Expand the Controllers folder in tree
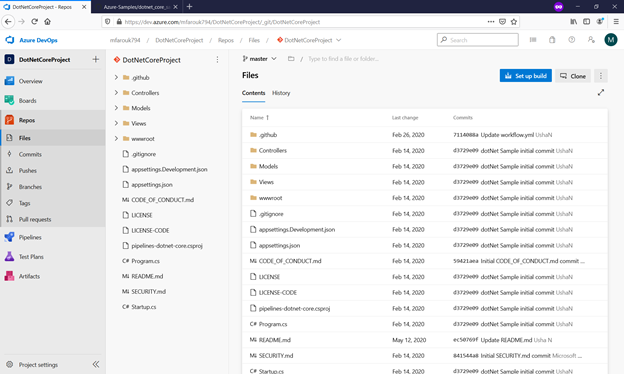This screenshot has width=624, height=374. tap(116, 93)
